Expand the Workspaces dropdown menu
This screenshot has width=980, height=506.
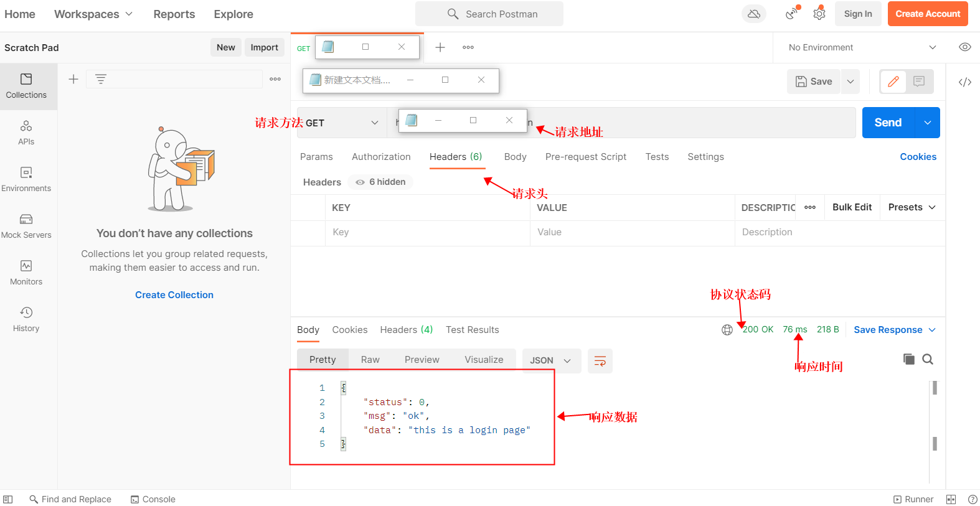pyautogui.click(x=93, y=14)
